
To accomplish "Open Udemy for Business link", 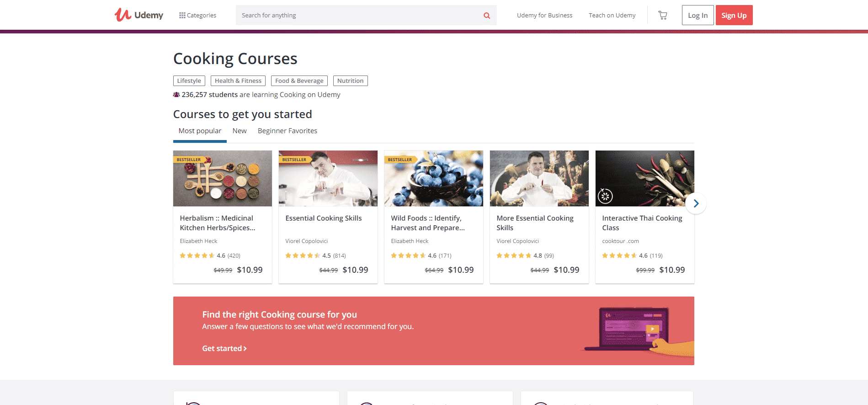I will (x=544, y=15).
